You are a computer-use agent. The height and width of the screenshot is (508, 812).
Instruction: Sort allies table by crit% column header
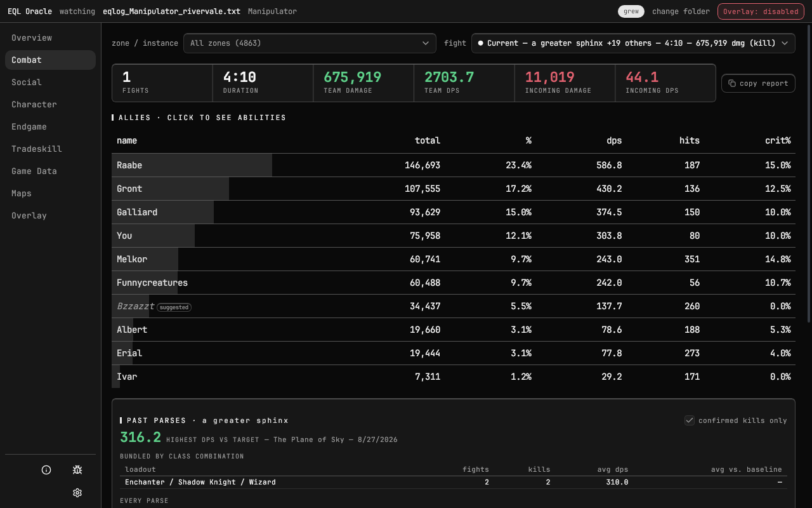pos(778,140)
